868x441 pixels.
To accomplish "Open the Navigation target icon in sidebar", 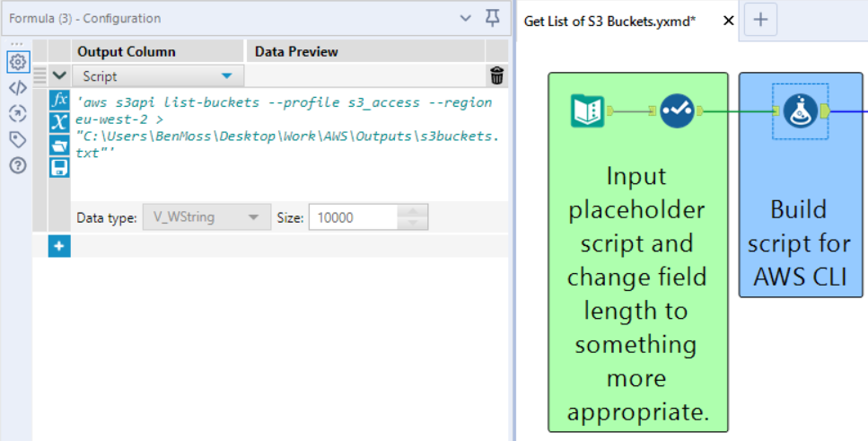I will tap(18, 113).
